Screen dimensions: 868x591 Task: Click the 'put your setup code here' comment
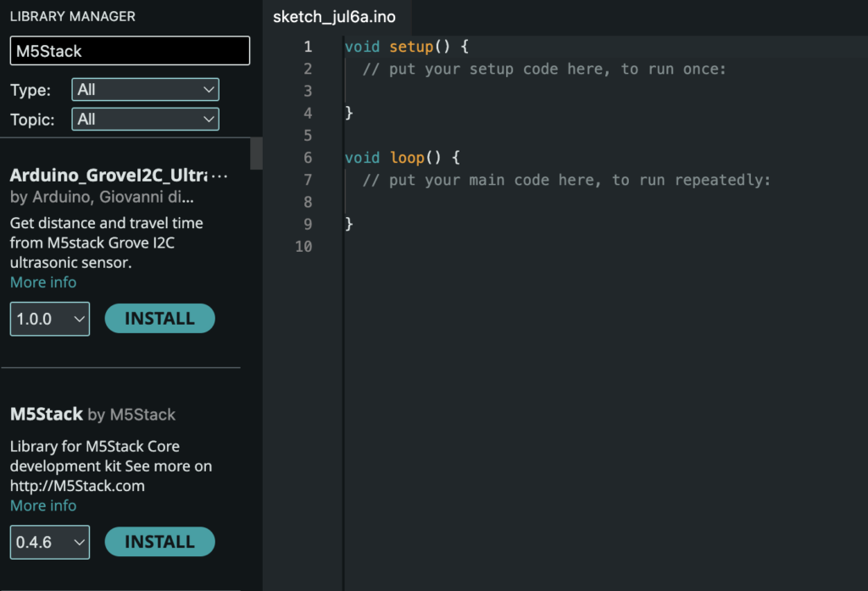pyautogui.click(x=543, y=70)
